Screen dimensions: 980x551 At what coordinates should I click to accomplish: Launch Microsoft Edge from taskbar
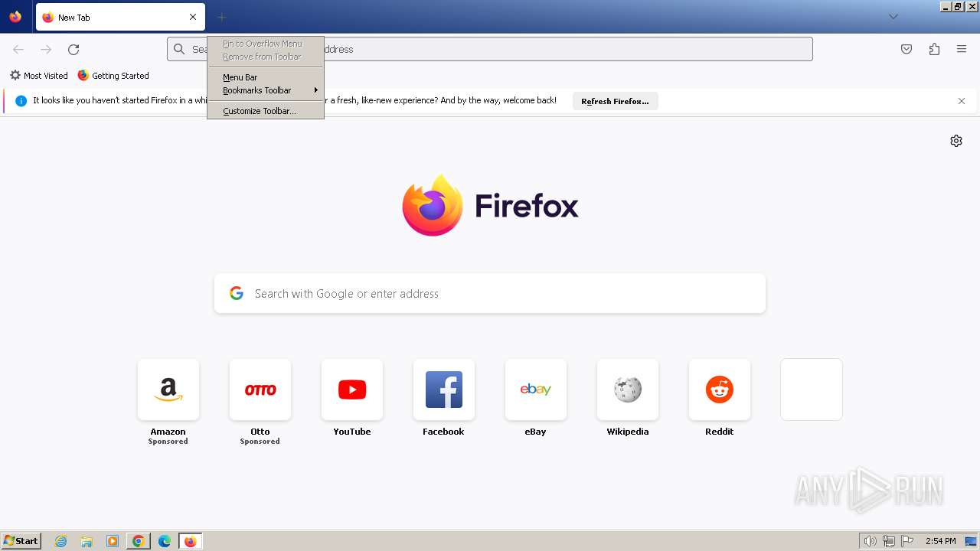pyautogui.click(x=165, y=541)
